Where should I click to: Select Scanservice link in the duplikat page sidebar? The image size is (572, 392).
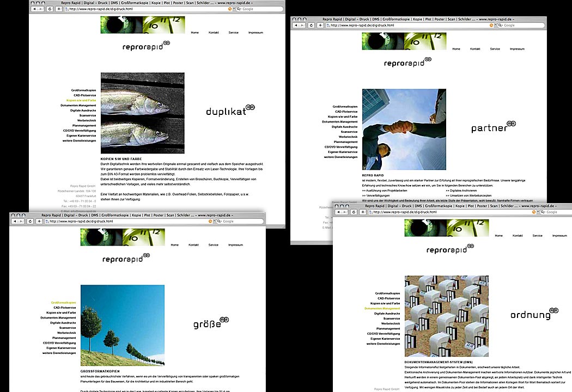(x=87, y=115)
